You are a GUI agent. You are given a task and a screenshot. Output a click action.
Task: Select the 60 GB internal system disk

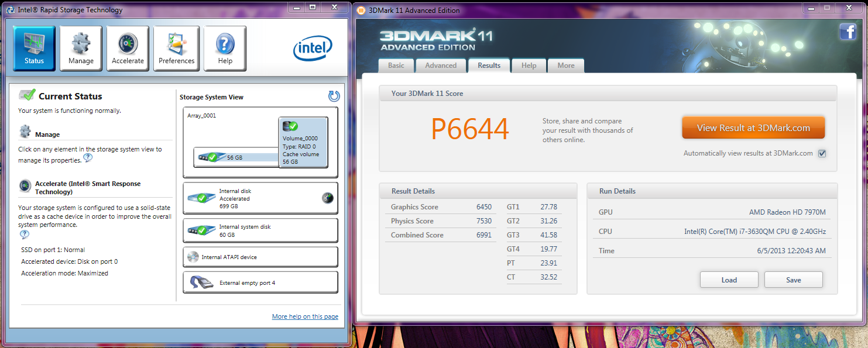260,230
